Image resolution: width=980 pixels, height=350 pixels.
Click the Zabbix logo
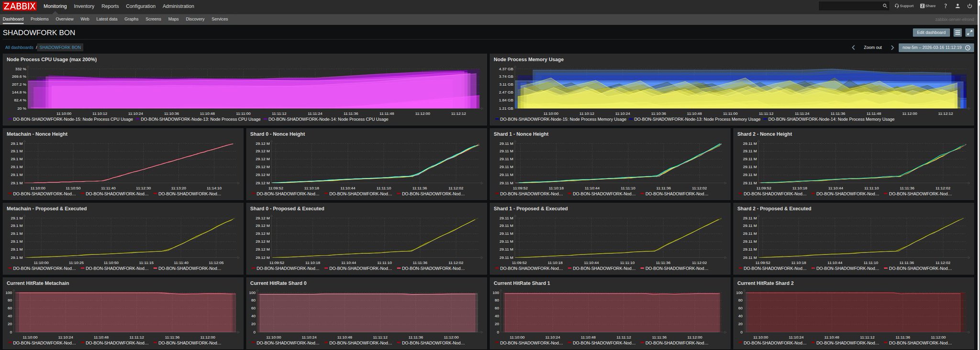click(19, 6)
